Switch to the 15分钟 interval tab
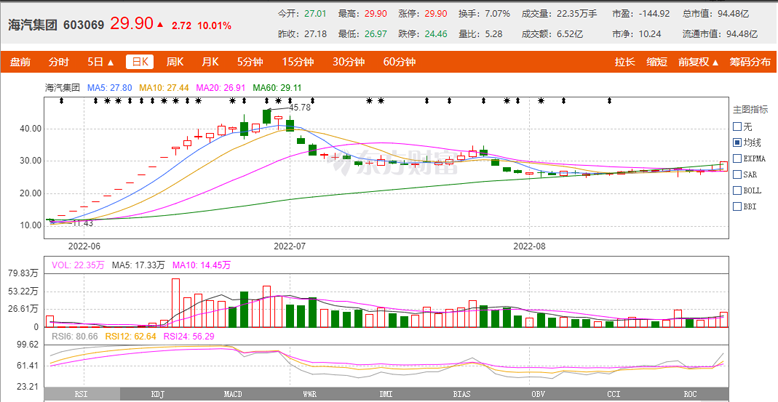The height and width of the screenshot is (402, 778). coord(298,62)
